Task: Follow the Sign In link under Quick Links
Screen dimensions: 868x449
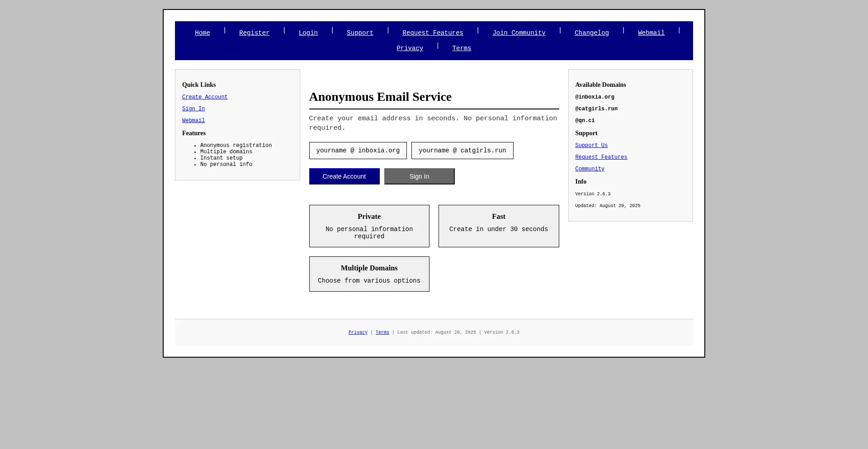Action: (193, 109)
